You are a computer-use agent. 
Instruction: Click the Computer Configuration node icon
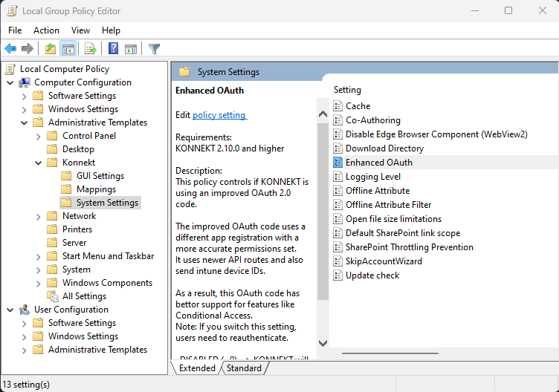pyautogui.click(x=25, y=82)
